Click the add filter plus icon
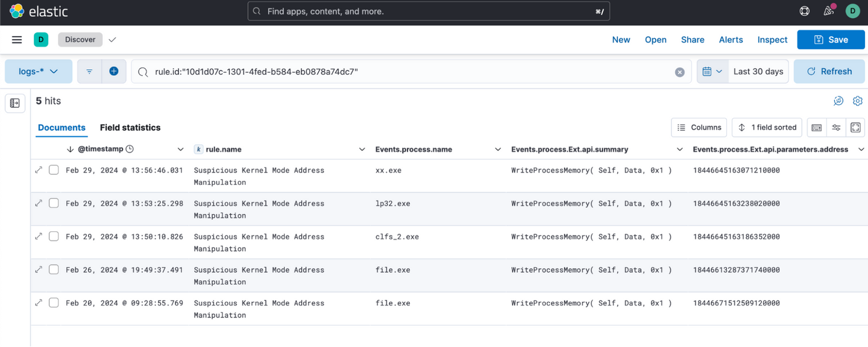Screen dimensions: 868x347 (x=113, y=71)
